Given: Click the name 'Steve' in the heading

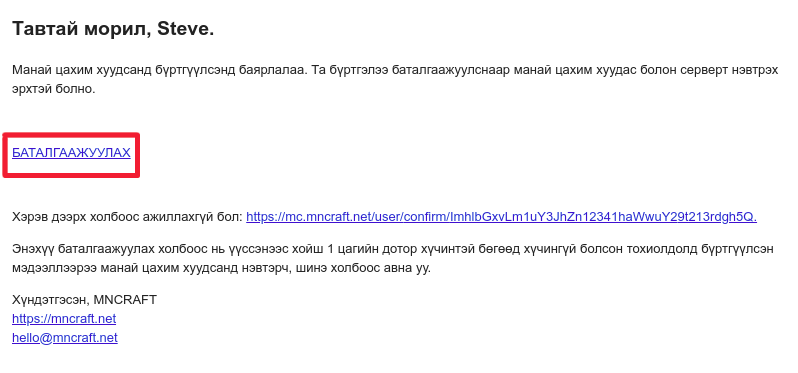Looking at the screenshot, I should (x=182, y=29).
